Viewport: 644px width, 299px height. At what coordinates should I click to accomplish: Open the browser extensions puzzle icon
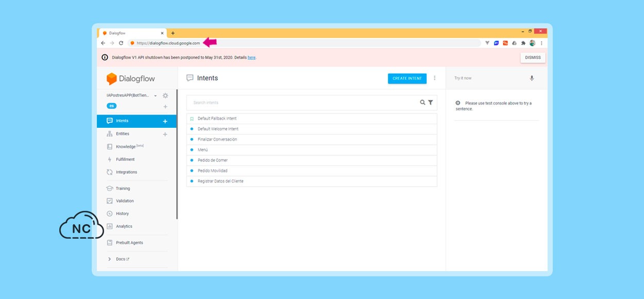pyautogui.click(x=523, y=43)
